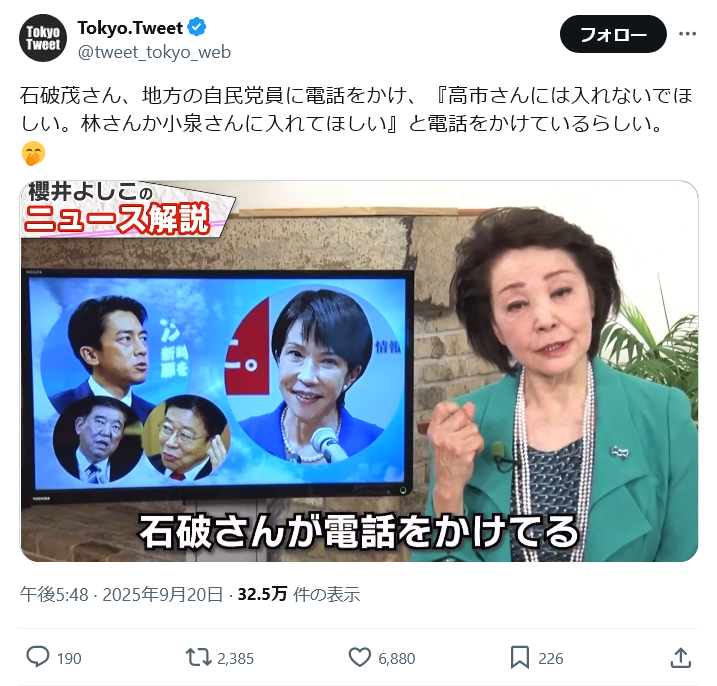
Task: Open Tokyo Tweet profile avatar
Action: click(43, 38)
